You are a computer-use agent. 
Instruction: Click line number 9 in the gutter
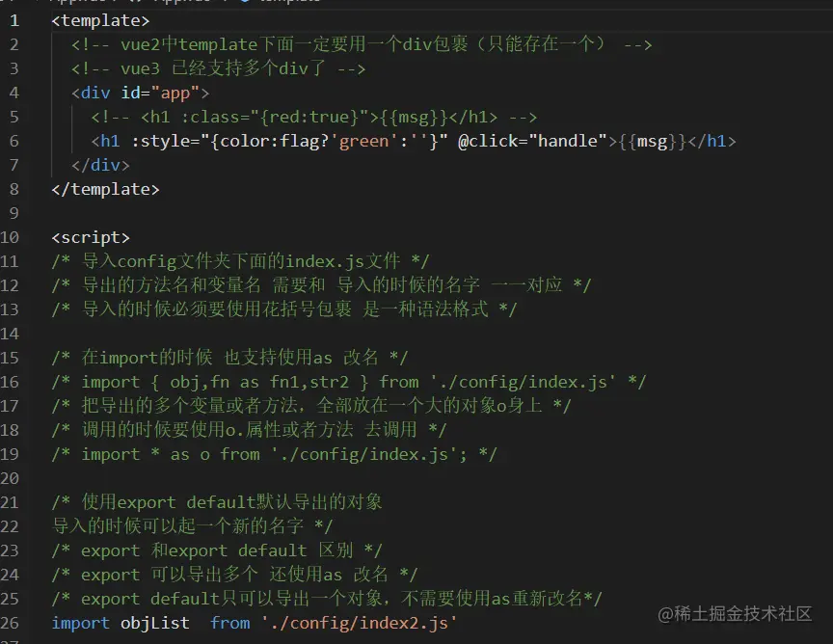[x=14, y=214]
